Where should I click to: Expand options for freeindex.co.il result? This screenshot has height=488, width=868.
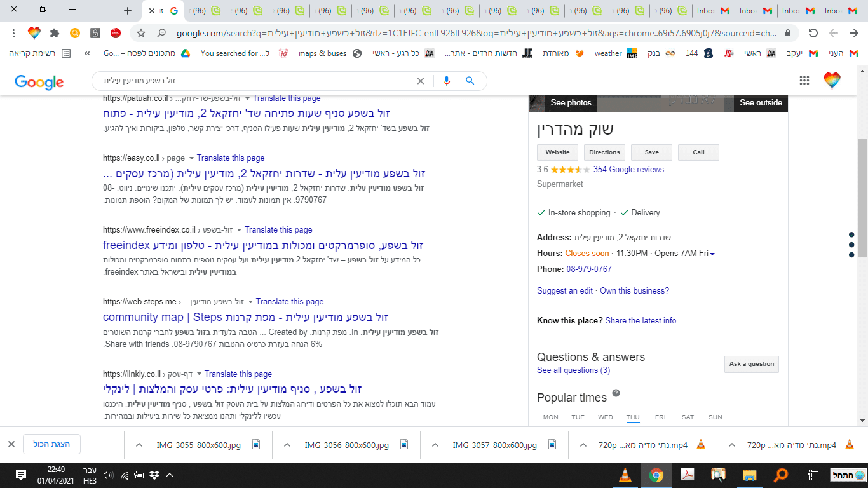coord(240,230)
